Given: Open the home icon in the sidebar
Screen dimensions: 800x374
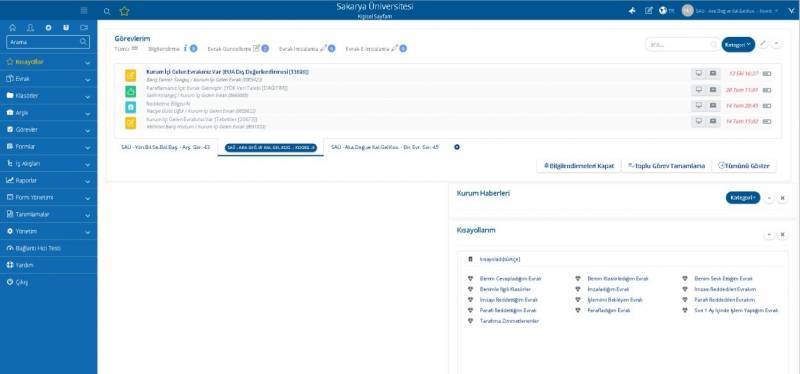Looking at the screenshot, I should click(13, 28).
